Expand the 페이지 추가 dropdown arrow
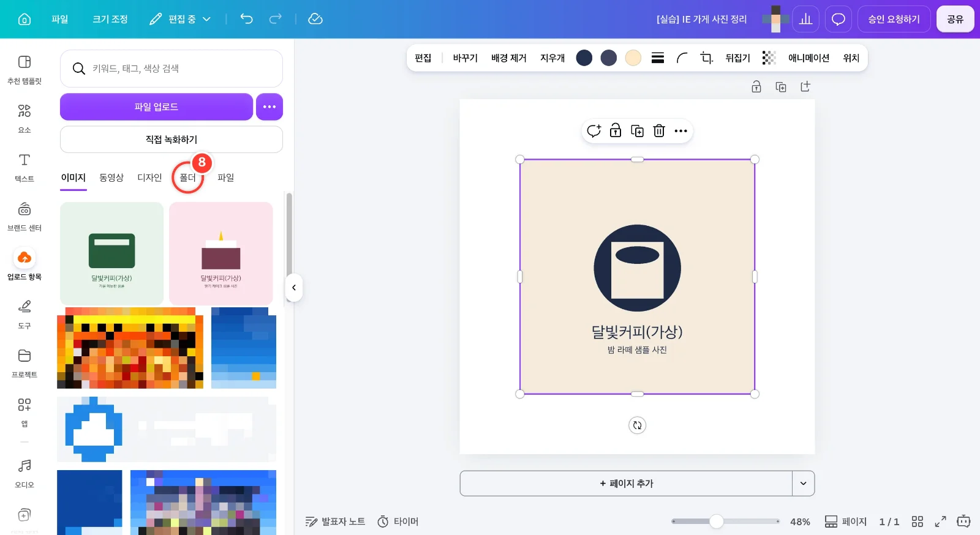Image resolution: width=980 pixels, height=535 pixels. pos(804,484)
